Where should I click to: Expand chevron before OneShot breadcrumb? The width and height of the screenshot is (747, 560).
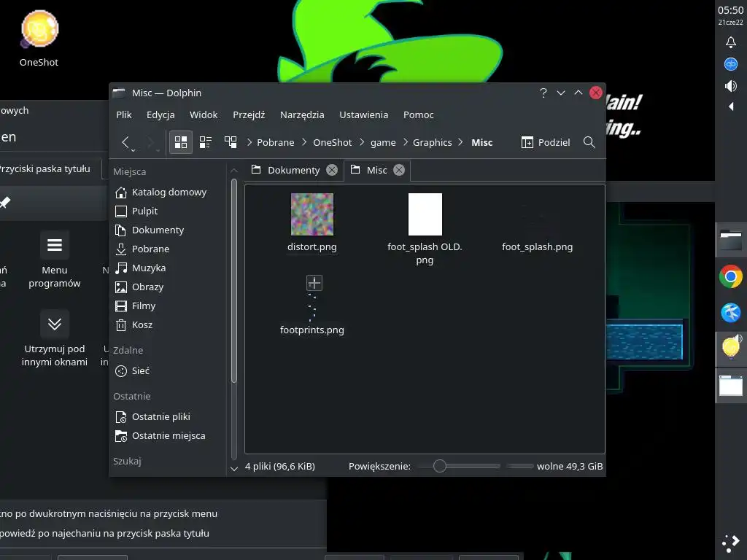coord(304,142)
